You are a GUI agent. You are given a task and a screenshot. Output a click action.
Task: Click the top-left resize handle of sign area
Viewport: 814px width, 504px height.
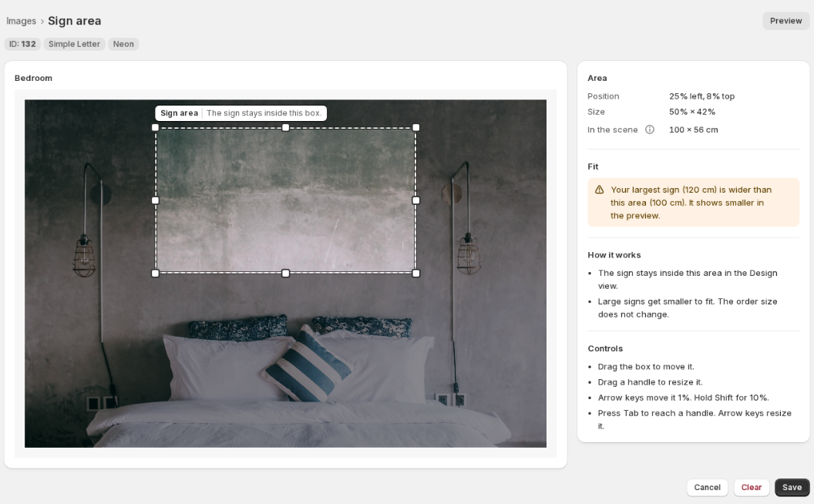155,128
